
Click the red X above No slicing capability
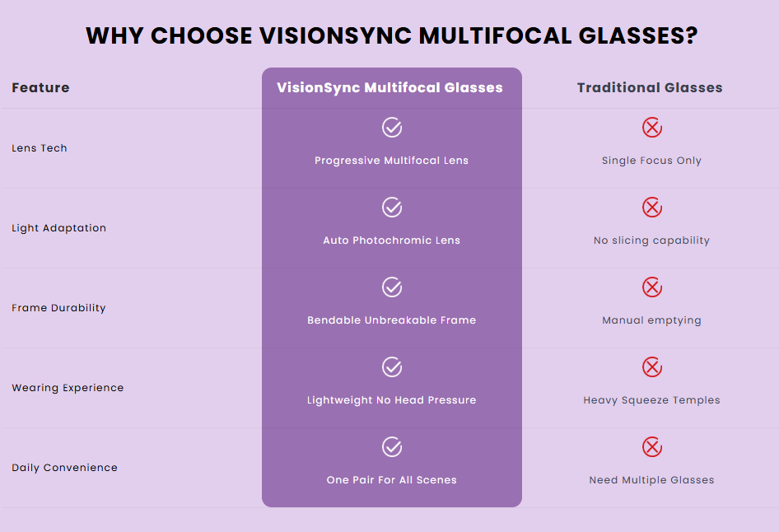click(x=652, y=208)
